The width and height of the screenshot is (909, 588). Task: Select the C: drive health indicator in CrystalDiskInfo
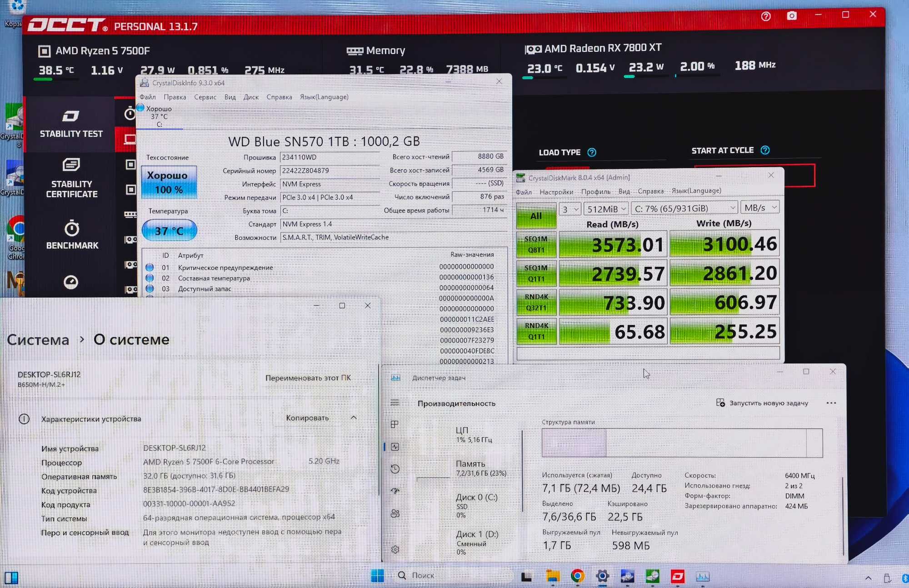159,116
